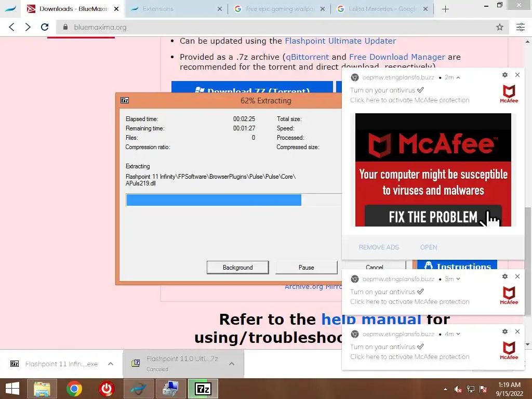Screen dimensions: 532x399
Task: Click Download 7Z (Torrent) button
Action: tap(252, 87)
